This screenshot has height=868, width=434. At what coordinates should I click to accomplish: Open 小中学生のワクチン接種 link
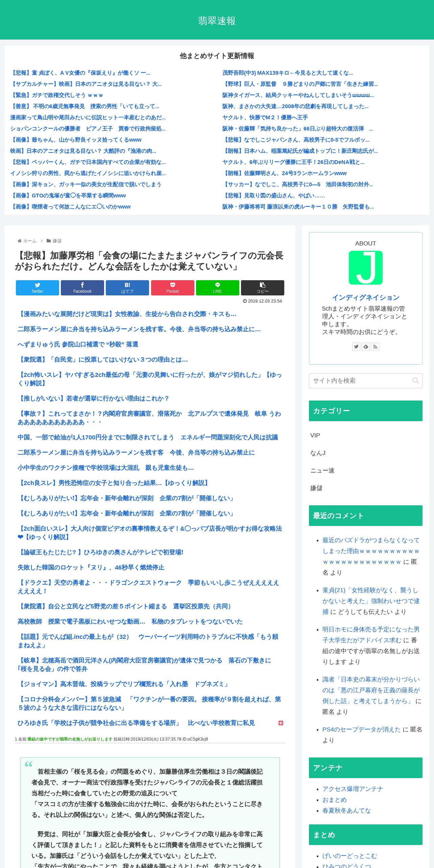(105, 468)
